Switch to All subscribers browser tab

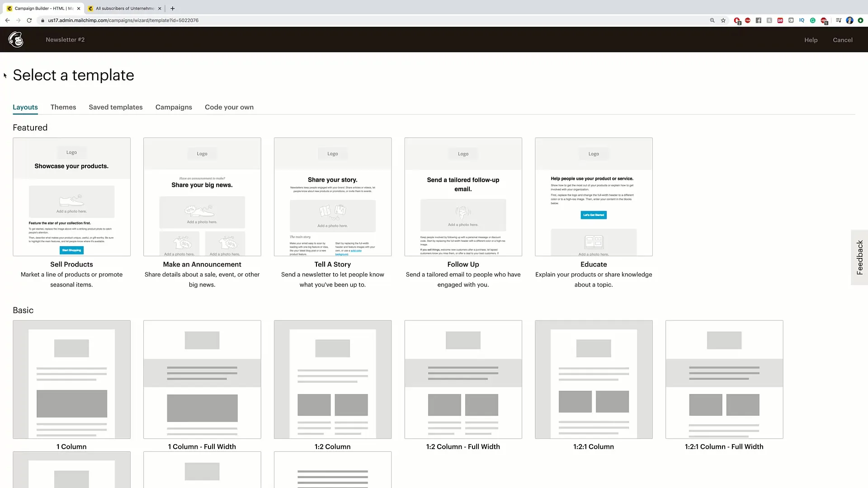(125, 8)
